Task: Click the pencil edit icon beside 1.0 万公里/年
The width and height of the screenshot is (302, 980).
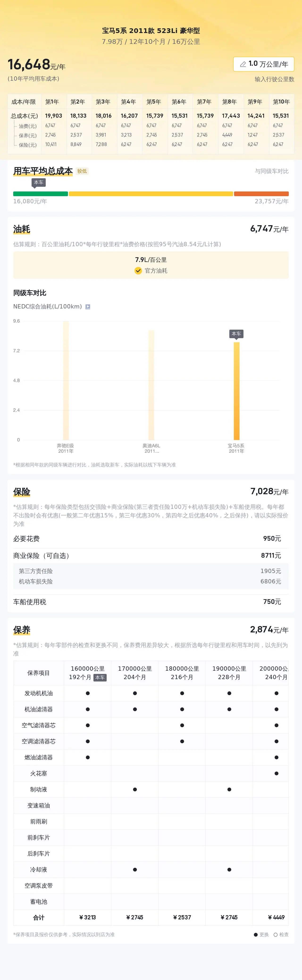Action: (x=243, y=64)
